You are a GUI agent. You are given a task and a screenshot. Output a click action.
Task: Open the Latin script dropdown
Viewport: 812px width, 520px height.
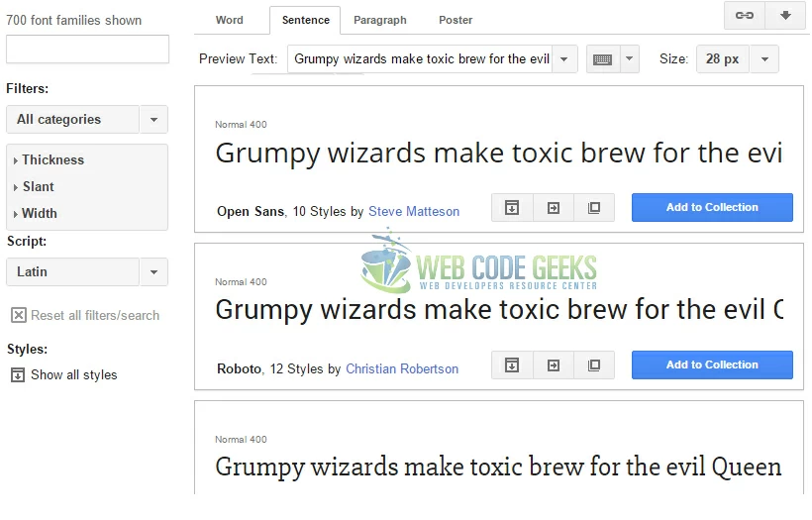coord(87,272)
